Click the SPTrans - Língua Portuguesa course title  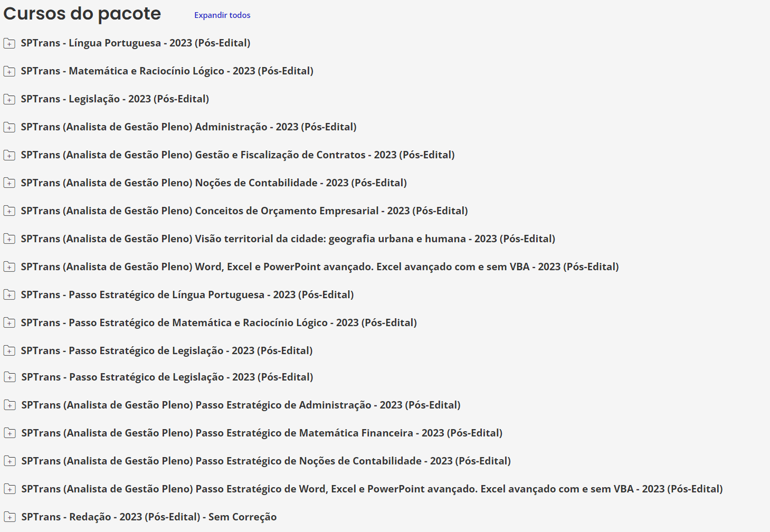tap(135, 43)
